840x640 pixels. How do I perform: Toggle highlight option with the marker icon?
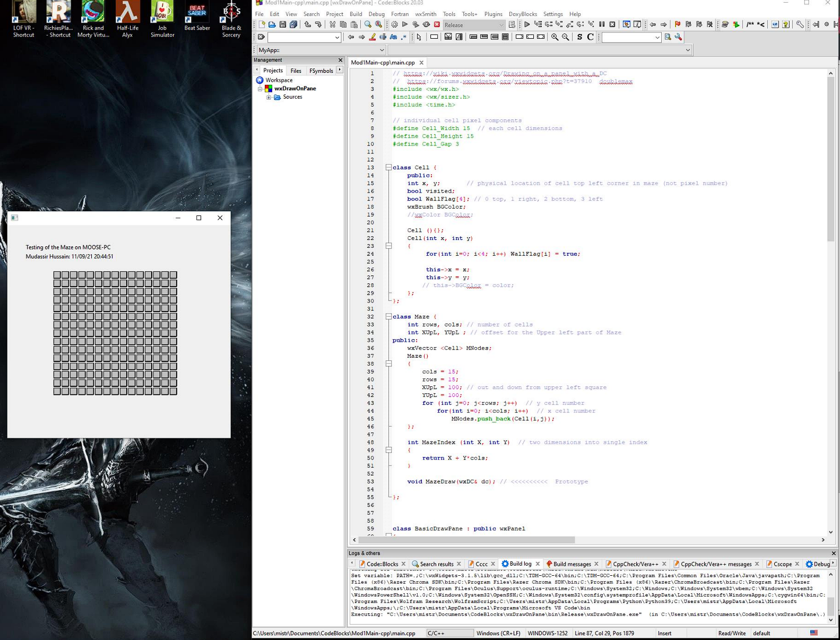coord(373,37)
